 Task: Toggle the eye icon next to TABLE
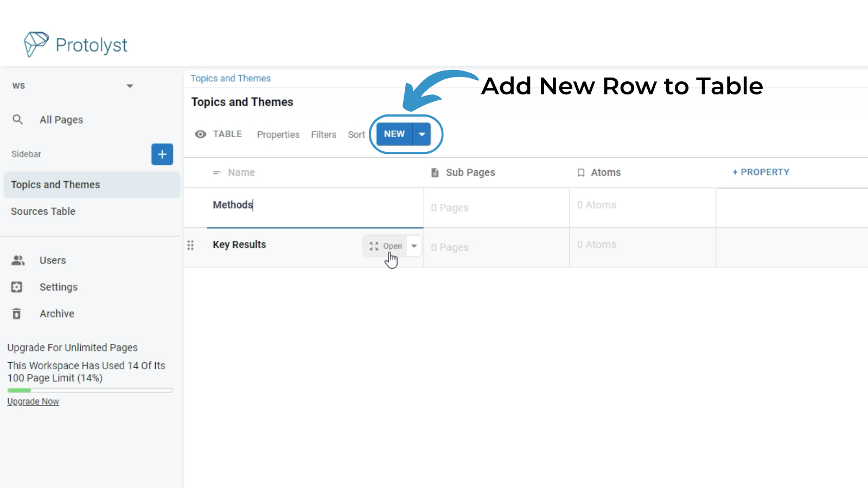[200, 134]
